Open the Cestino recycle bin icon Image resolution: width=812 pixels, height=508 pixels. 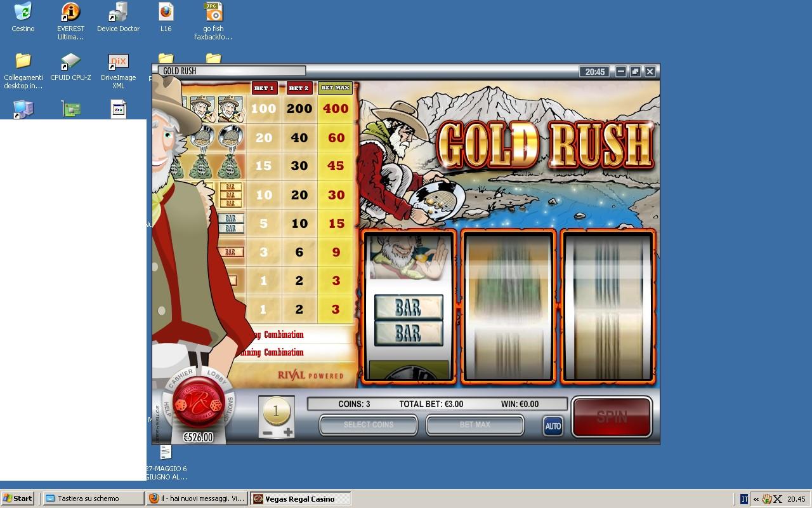[23, 17]
